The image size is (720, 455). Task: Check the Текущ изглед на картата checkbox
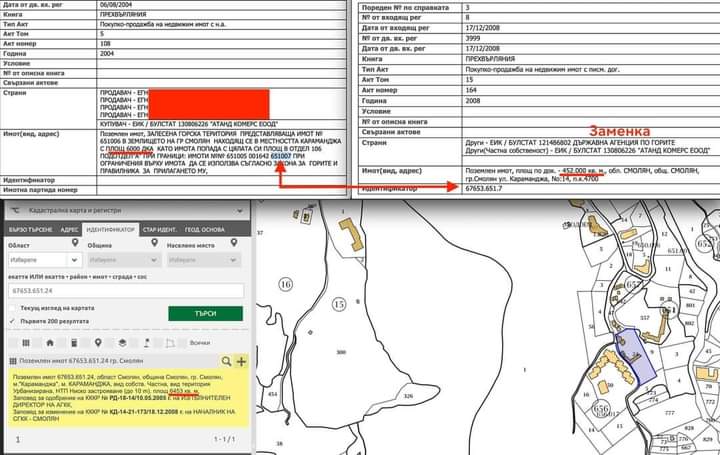(12, 308)
